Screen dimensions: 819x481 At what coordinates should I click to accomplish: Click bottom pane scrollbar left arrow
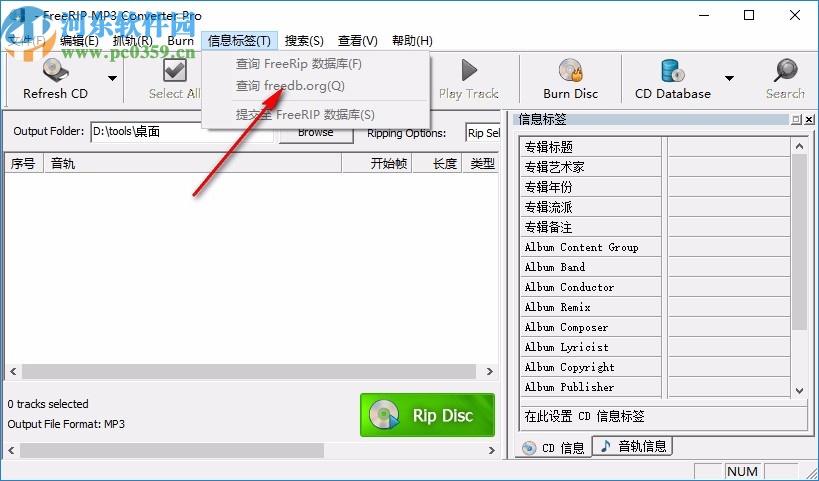click(x=11, y=450)
